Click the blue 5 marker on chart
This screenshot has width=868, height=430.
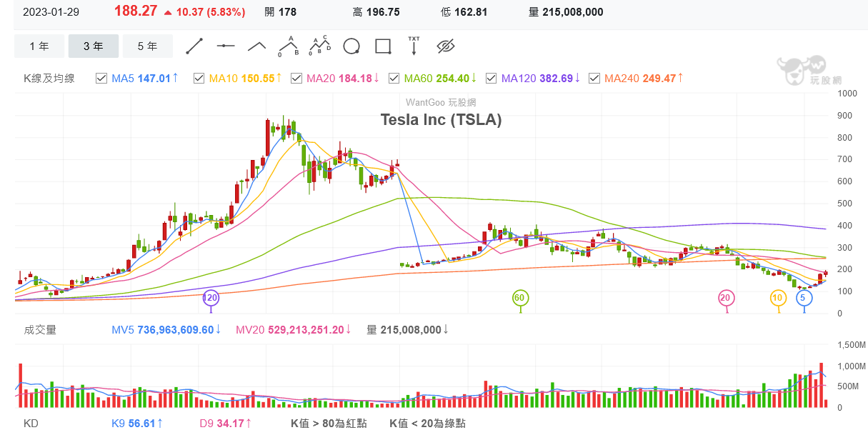click(x=804, y=298)
